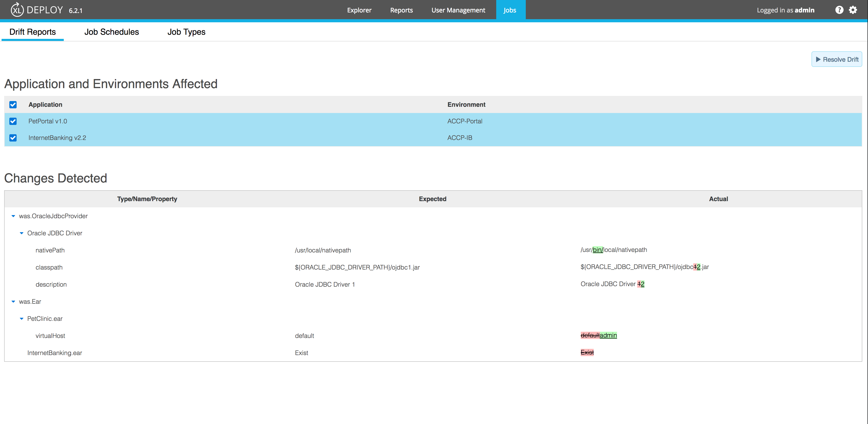Image resolution: width=868 pixels, height=424 pixels.
Task: Switch to the Job Types tab
Action: coord(186,32)
